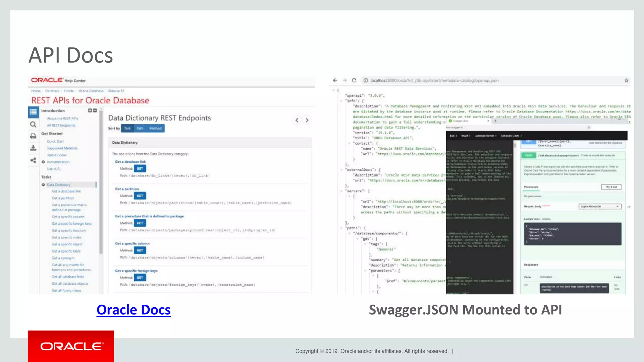Click the browser back arrow
This screenshot has width=644, height=362.
[335, 80]
